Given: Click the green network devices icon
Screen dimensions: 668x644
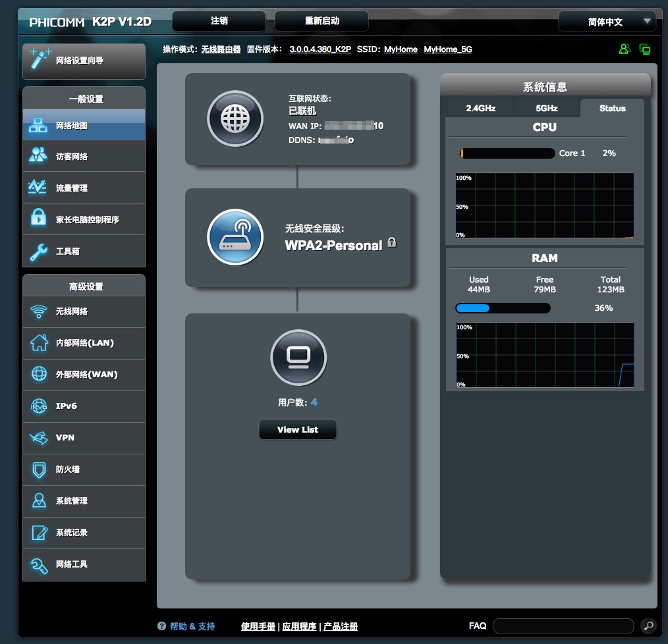Looking at the screenshot, I should click(x=645, y=49).
